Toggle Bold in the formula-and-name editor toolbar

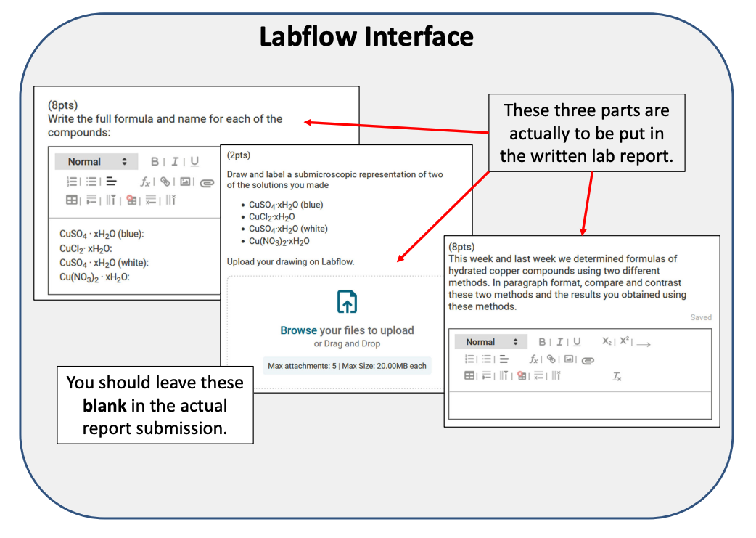point(155,162)
